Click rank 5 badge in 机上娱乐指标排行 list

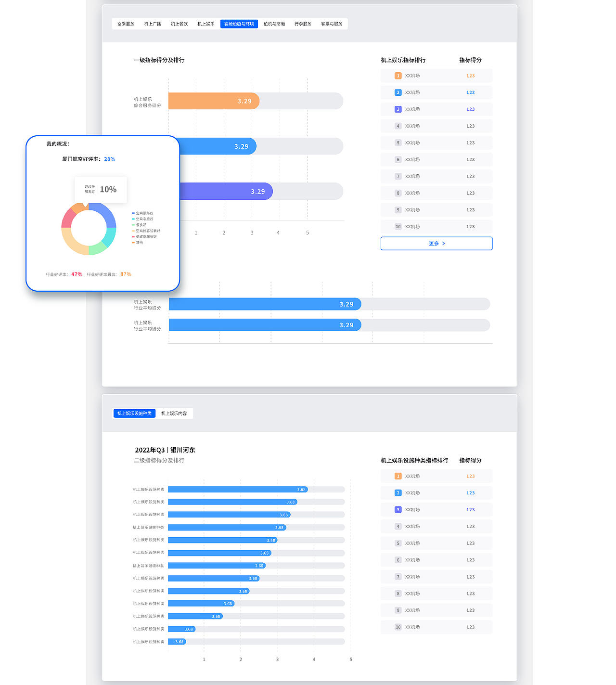pyautogui.click(x=398, y=143)
